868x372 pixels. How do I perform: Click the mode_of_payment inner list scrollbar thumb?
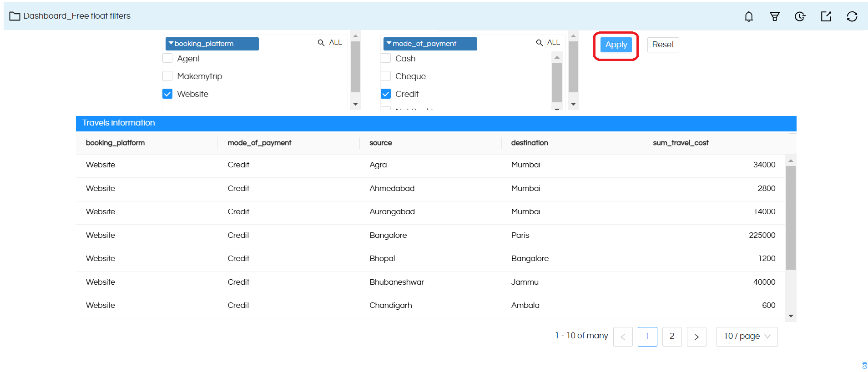click(x=557, y=82)
